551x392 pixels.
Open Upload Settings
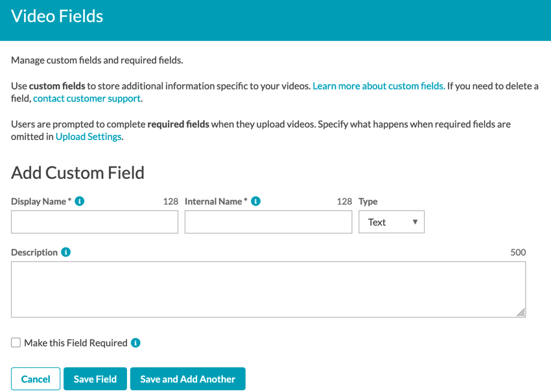[89, 137]
